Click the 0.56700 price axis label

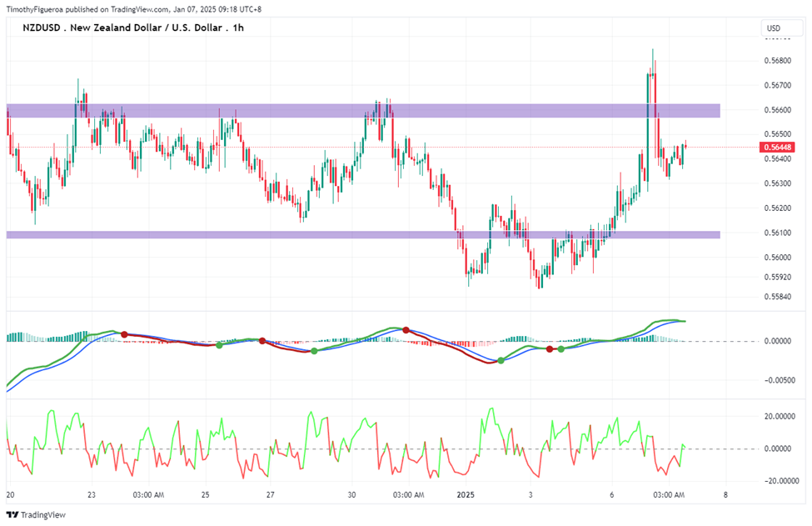777,85
